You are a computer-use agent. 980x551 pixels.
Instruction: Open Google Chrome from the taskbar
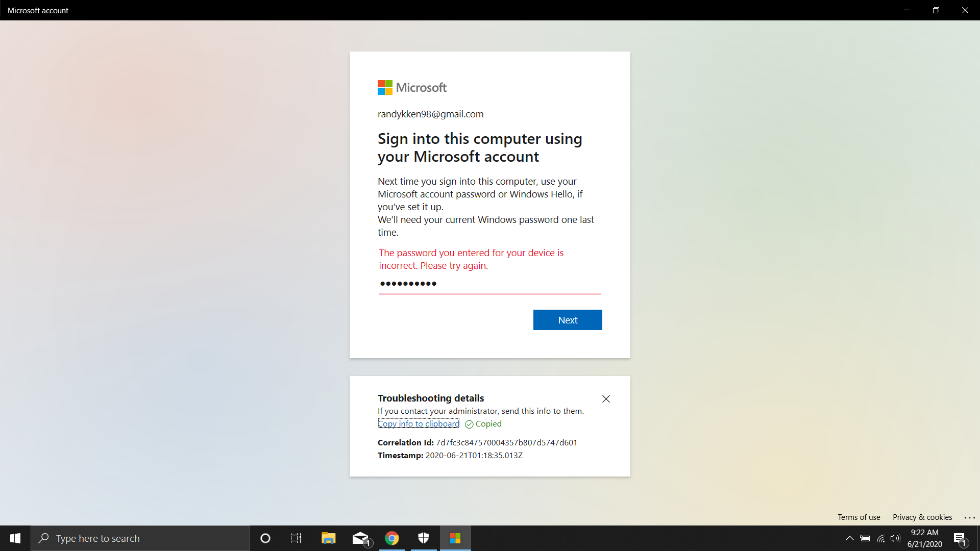click(391, 538)
